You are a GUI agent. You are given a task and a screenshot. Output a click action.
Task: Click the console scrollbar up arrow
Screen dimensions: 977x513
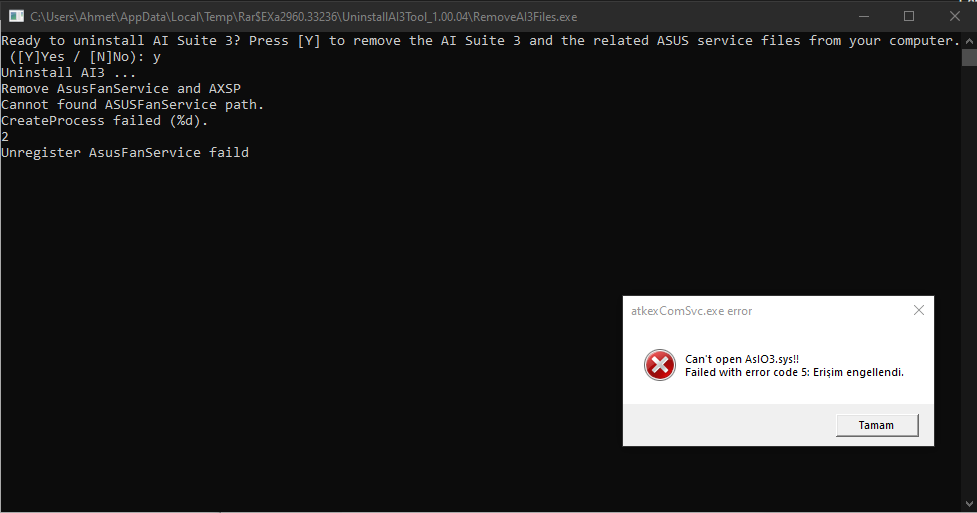pyautogui.click(x=969, y=40)
